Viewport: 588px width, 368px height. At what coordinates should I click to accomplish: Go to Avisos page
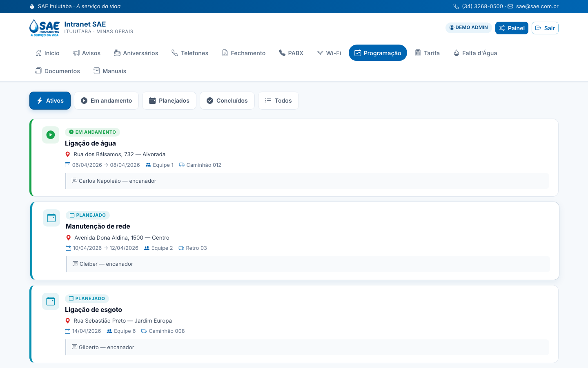pos(87,53)
